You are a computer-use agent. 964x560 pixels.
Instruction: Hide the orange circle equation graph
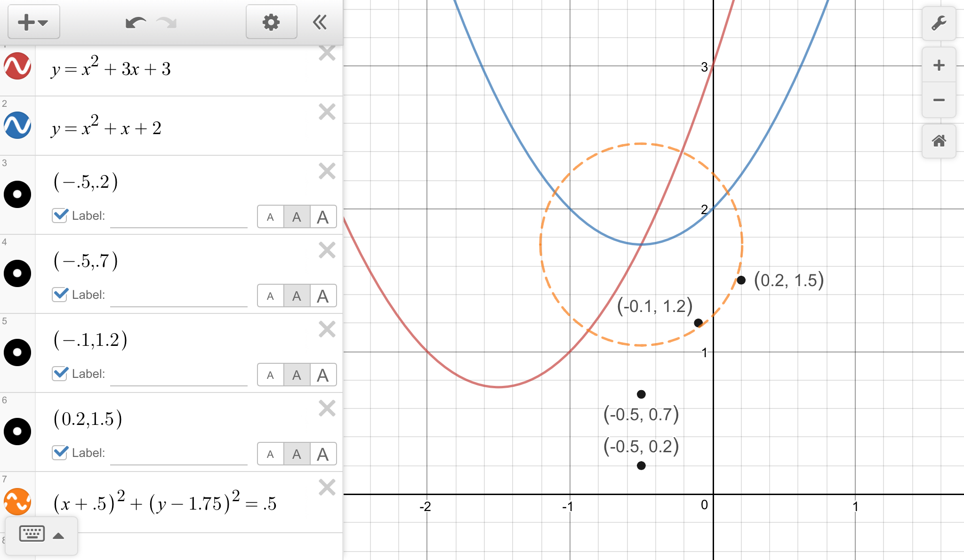17,502
